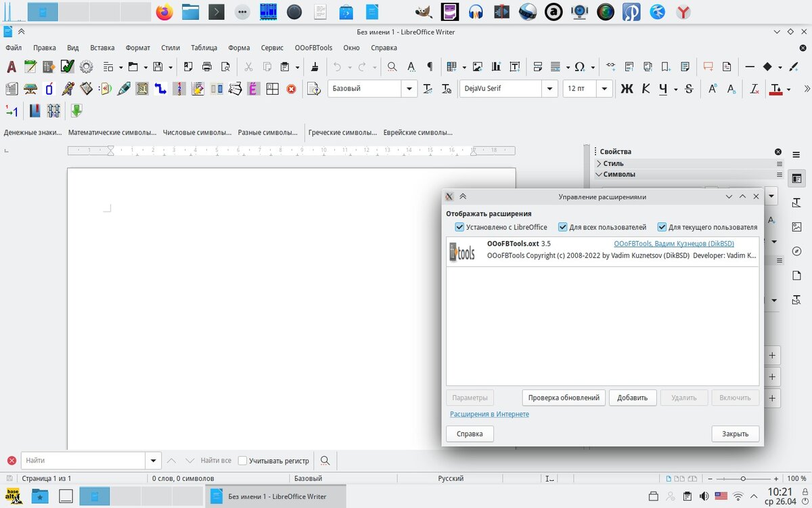Insert an image using the toolbar icon

pyautogui.click(x=478, y=67)
